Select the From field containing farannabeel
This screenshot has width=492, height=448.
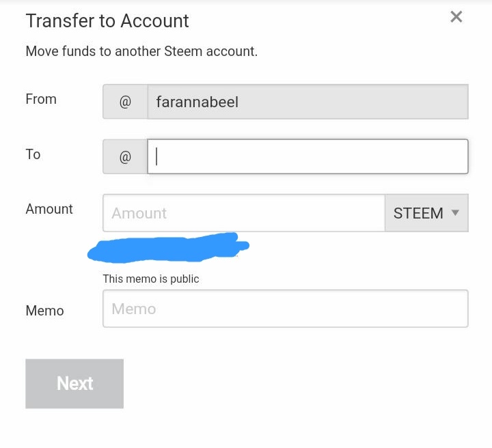[x=307, y=102]
